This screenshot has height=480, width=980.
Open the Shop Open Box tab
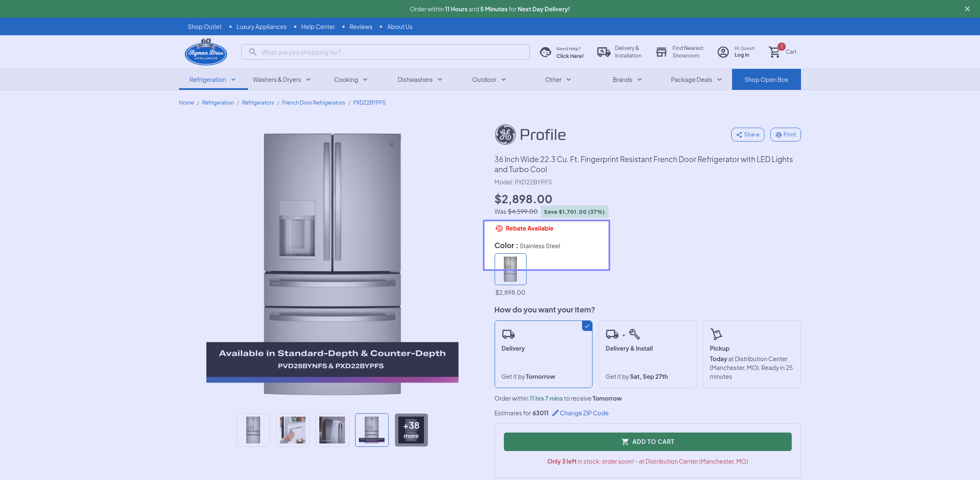766,80
